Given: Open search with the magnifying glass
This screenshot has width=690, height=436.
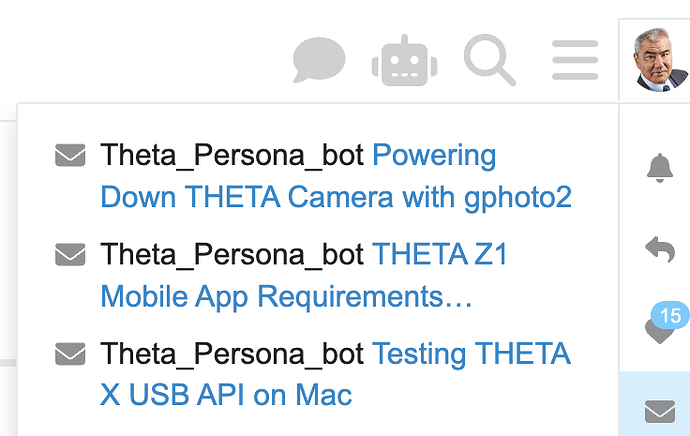Looking at the screenshot, I should point(489,60).
